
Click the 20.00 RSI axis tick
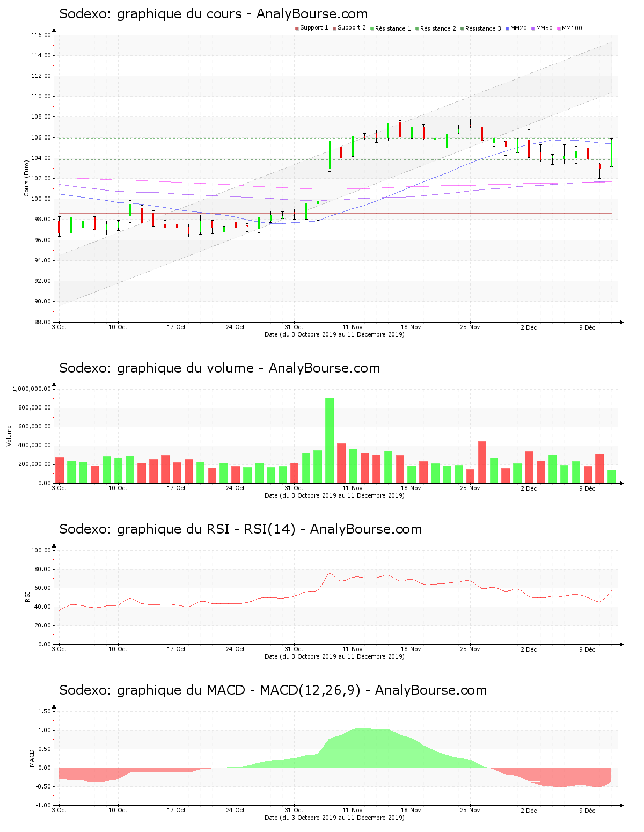pyautogui.click(x=42, y=625)
